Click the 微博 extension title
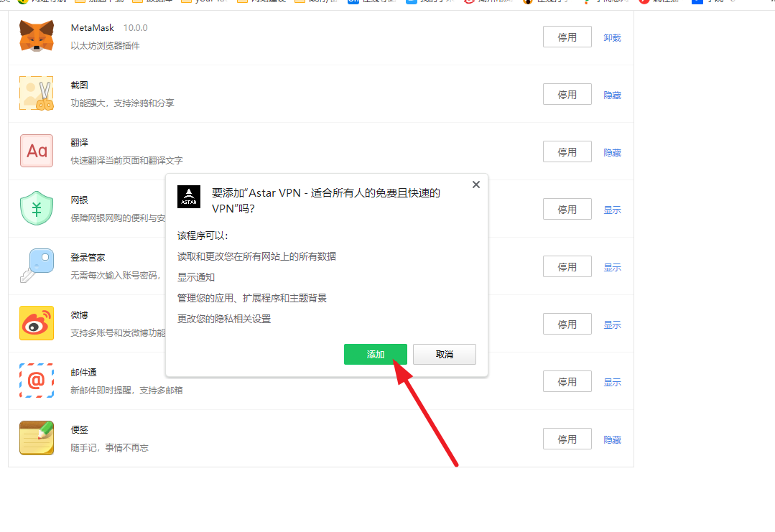The height and width of the screenshot is (532, 775). pos(79,314)
